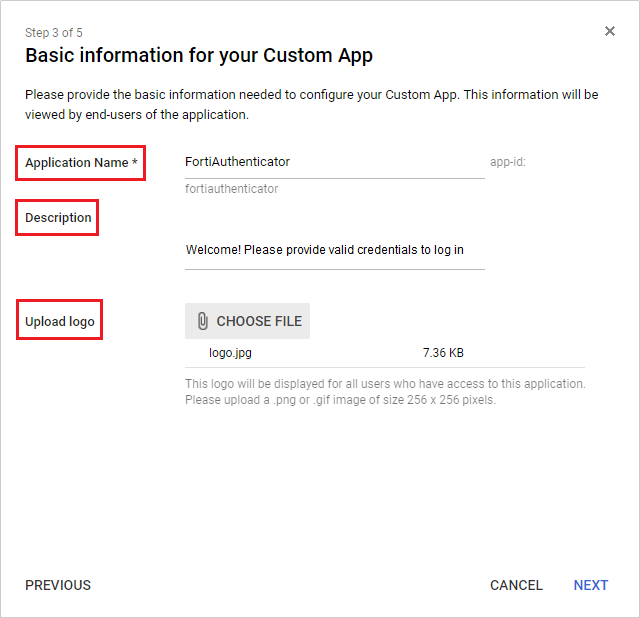The width and height of the screenshot is (640, 618).
Task: Click the Upload logo label
Action: (x=59, y=322)
